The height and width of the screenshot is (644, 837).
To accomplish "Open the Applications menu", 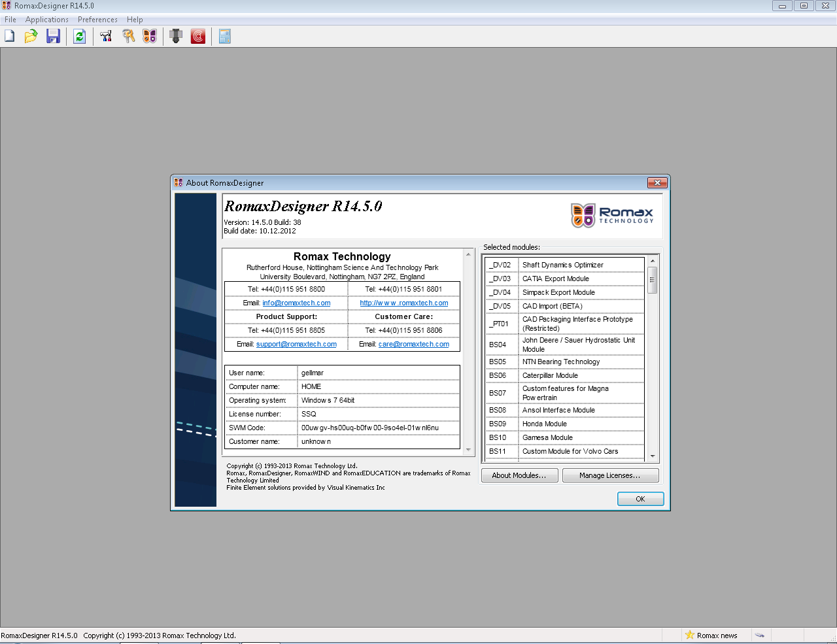I will [47, 20].
